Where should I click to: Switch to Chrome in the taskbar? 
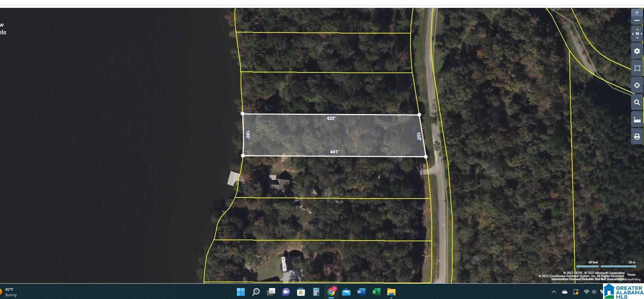(331, 292)
